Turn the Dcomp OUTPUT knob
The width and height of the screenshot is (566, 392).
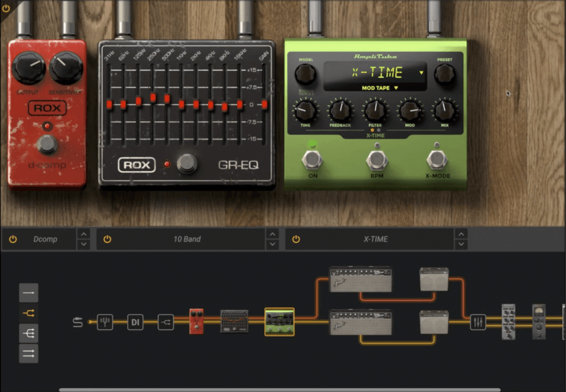click(x=29, y=68)
